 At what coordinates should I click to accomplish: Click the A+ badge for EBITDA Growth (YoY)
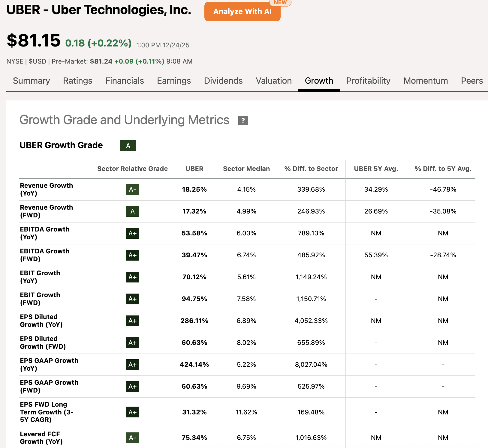132,233
